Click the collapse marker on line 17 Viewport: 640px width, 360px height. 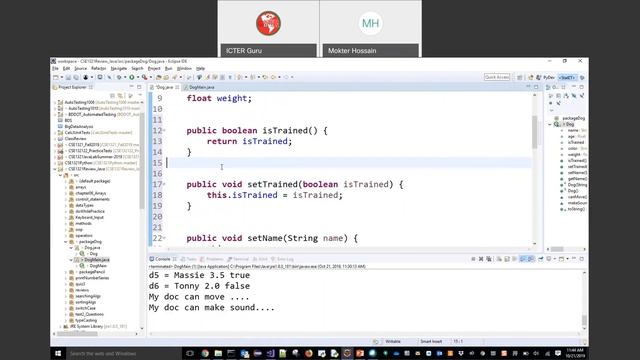pos(164,184)
